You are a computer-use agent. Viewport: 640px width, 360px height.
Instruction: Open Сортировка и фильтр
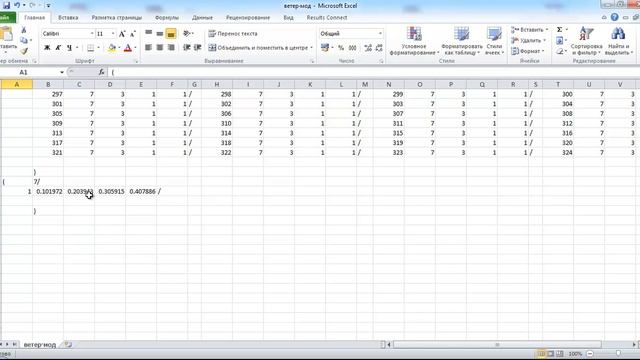point(587,41)
